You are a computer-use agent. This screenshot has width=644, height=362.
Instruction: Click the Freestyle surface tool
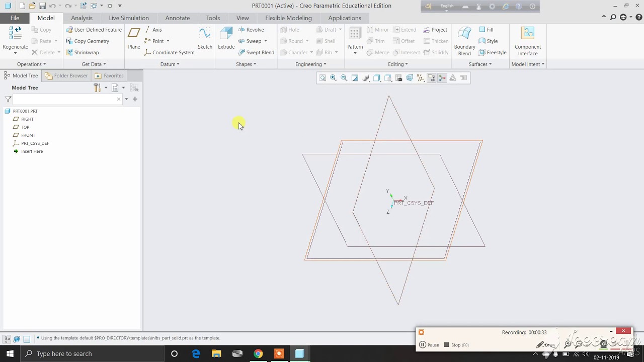point(493,52)
